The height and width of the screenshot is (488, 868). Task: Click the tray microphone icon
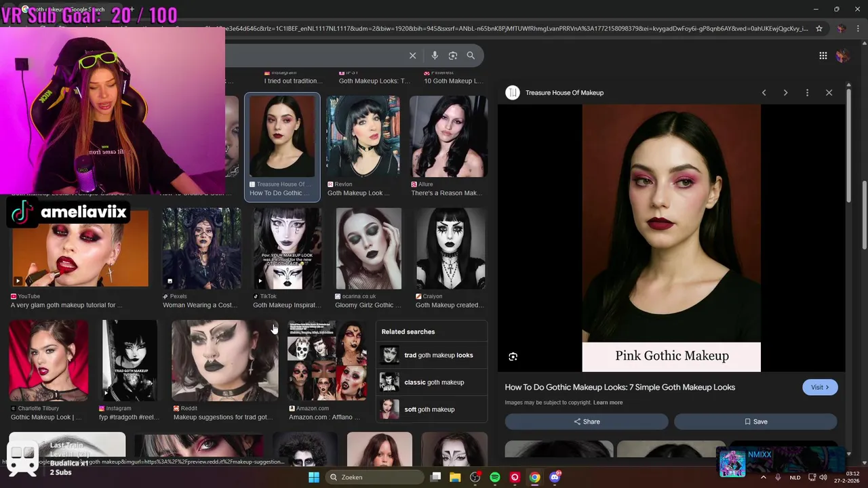[x=777, y=477]
